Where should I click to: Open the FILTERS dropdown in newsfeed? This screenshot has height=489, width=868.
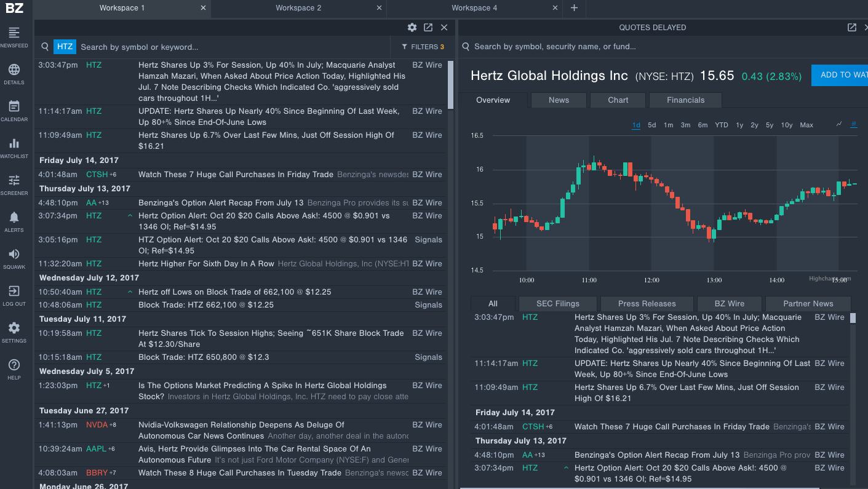click(x=423, y=47)
